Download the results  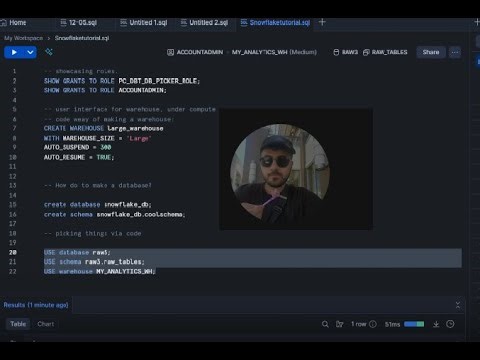point(436,324)
